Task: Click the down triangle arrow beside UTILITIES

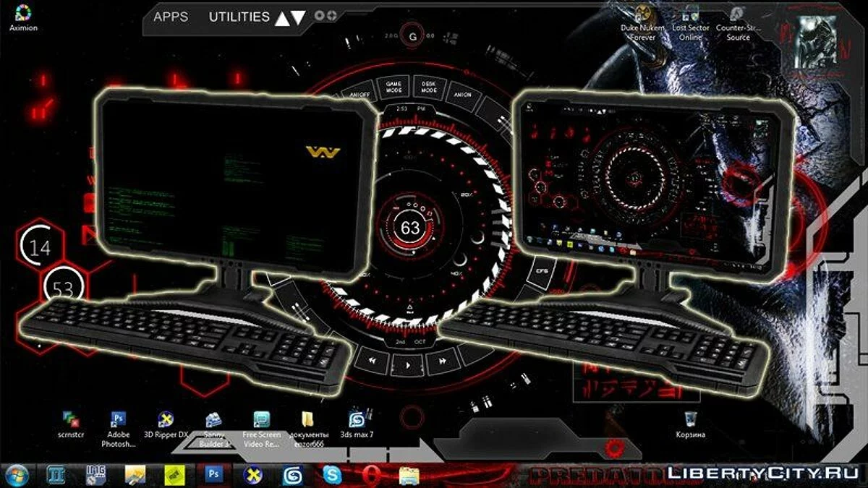Action: [298, 18]
